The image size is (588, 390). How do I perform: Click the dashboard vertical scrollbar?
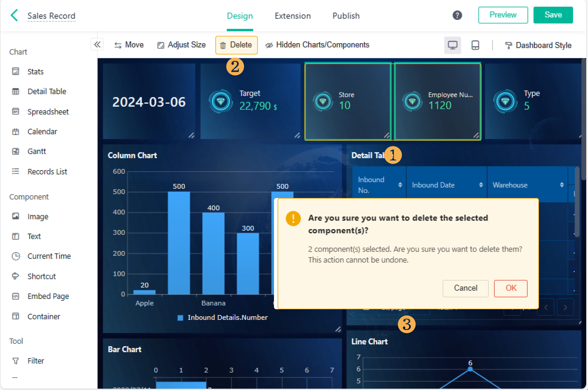[x=584, y=119]
